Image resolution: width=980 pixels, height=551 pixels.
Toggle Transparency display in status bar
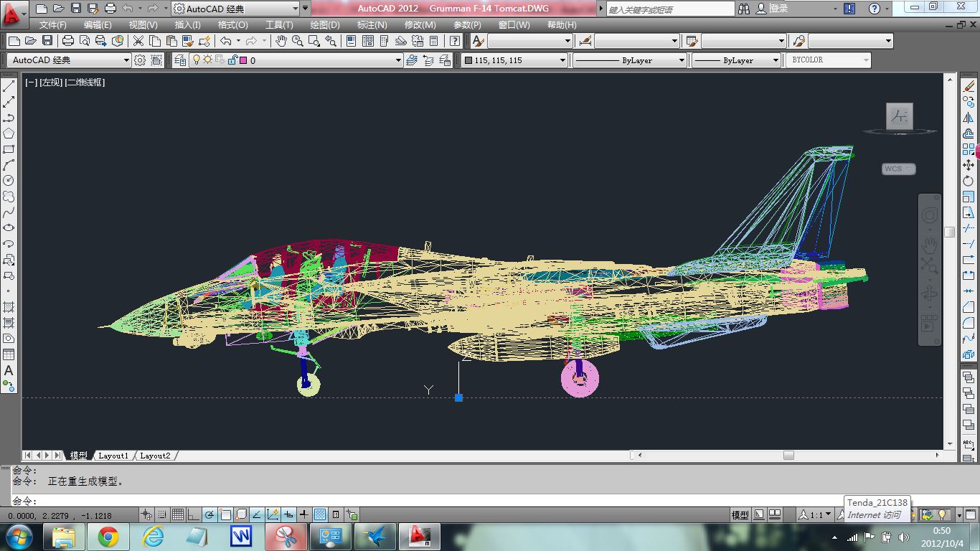[x=320, y=514]
